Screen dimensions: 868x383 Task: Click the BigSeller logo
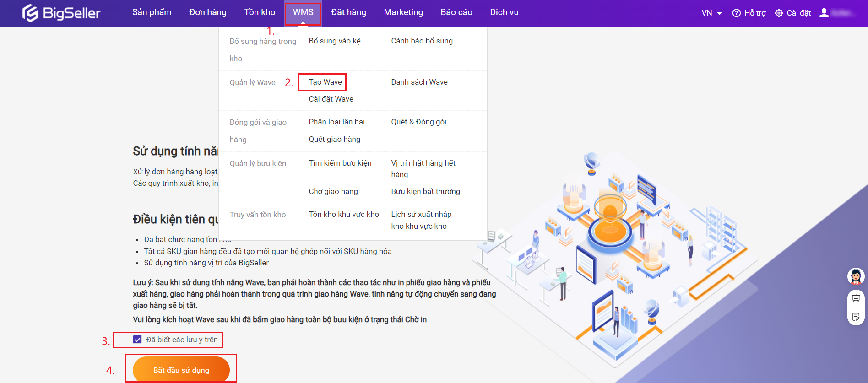(61, 13)
